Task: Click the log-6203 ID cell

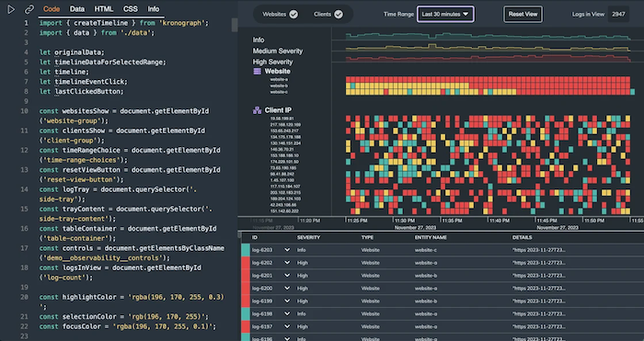Action: [x=261, y=250]
